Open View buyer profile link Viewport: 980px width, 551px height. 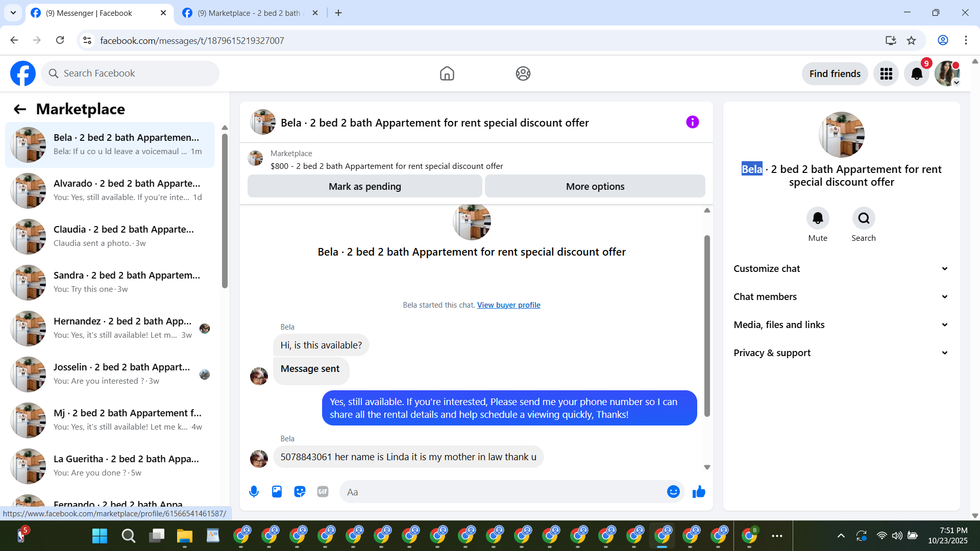click(x=508, y=305)
